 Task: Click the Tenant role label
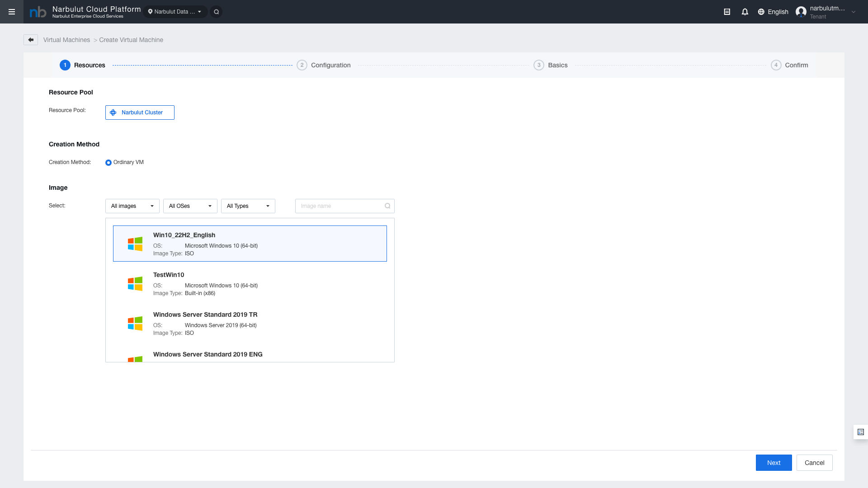coord(818,17)
